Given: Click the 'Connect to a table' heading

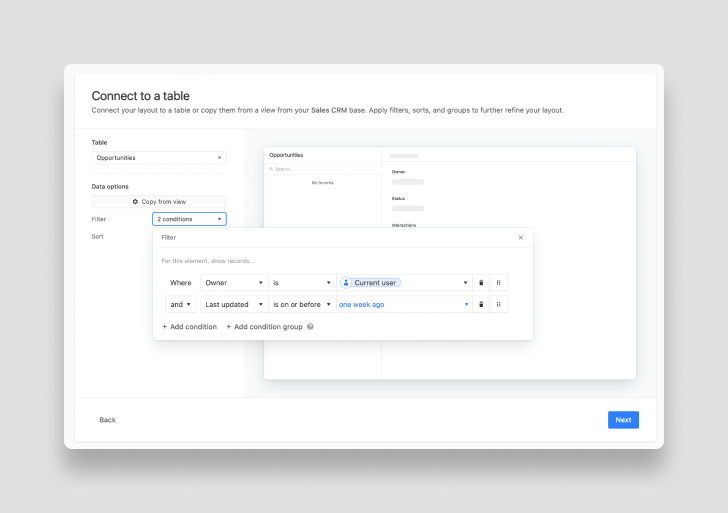Looking at the screenshot, I should [141, 96].
